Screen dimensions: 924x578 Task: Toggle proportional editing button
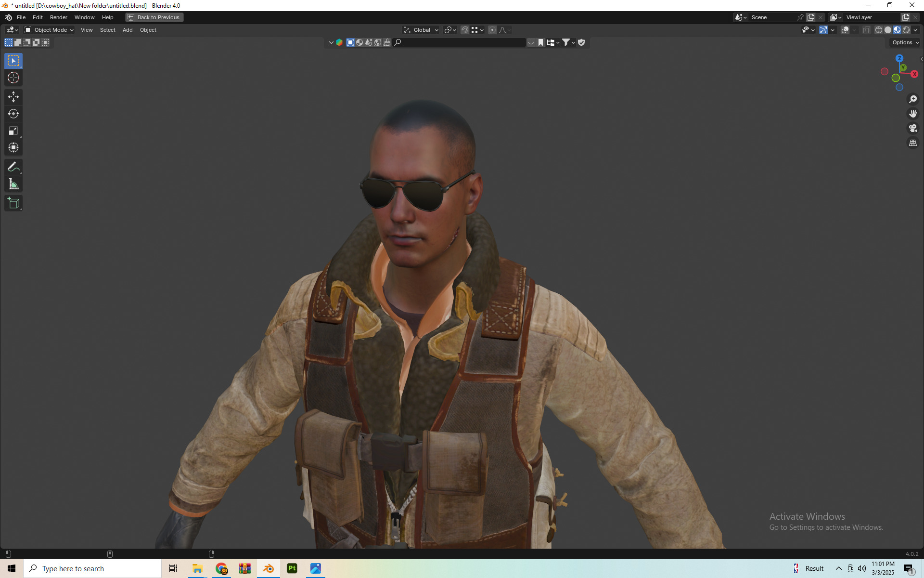pyautogui.click(x=492, y=30)
